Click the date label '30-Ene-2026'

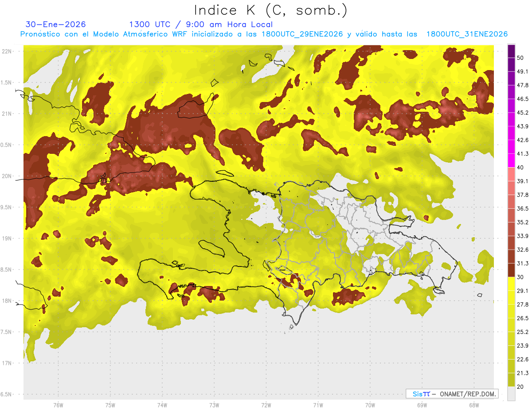pyautogui.click(x=56, y=24)
